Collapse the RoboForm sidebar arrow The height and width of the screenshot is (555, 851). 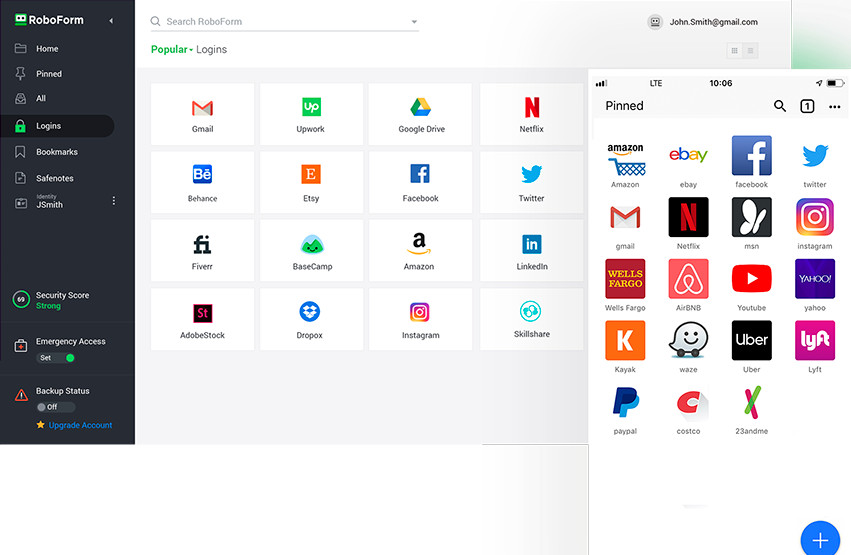110,21
